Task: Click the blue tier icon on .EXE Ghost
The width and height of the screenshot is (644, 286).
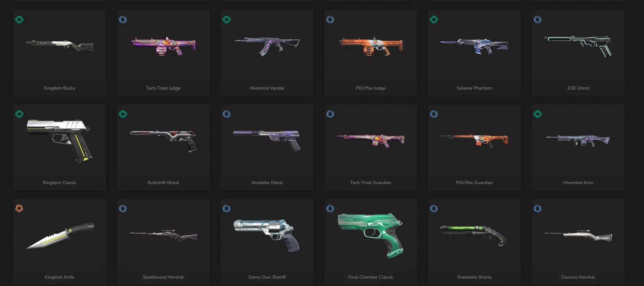Action: tap(537, 20)
